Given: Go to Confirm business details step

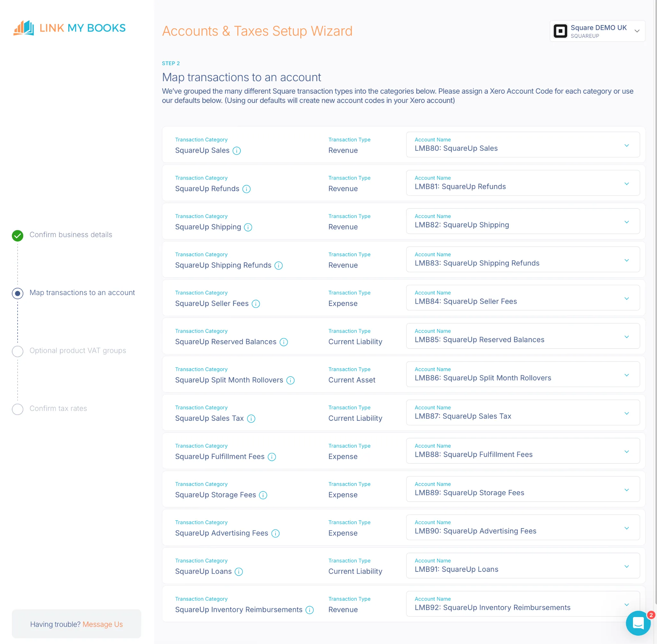Looking at the screenshot, I should pos(71,235).
